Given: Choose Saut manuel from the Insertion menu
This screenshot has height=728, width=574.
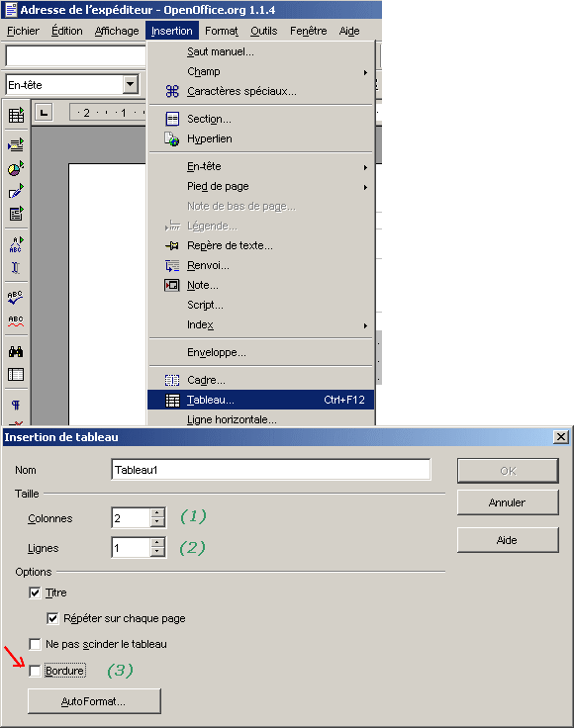Looking at the screenshot, I should tap(260, 52).
